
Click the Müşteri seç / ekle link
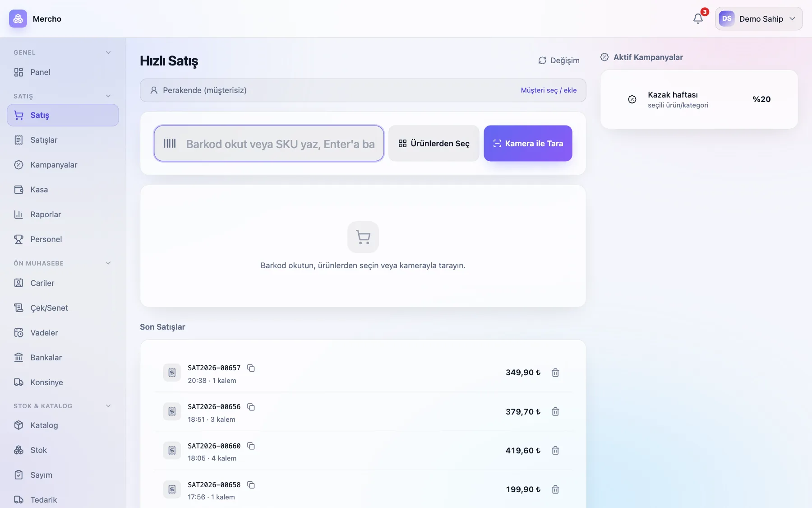[x=549, y=90]
